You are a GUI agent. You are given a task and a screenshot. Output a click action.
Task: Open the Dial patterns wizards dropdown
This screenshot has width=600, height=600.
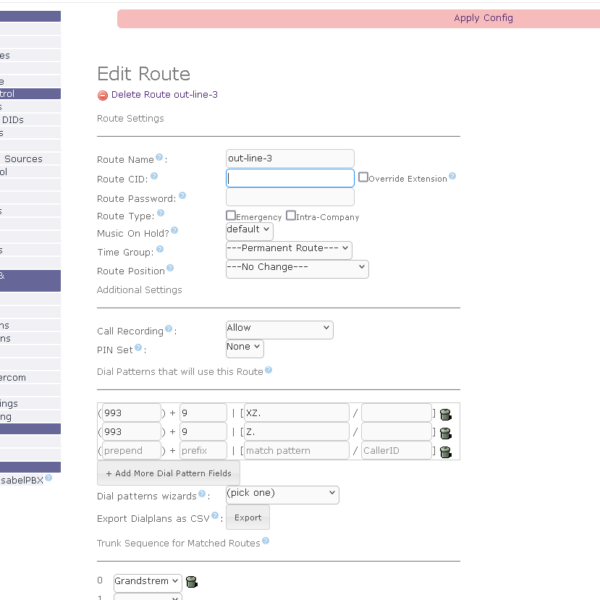(282, 494)
